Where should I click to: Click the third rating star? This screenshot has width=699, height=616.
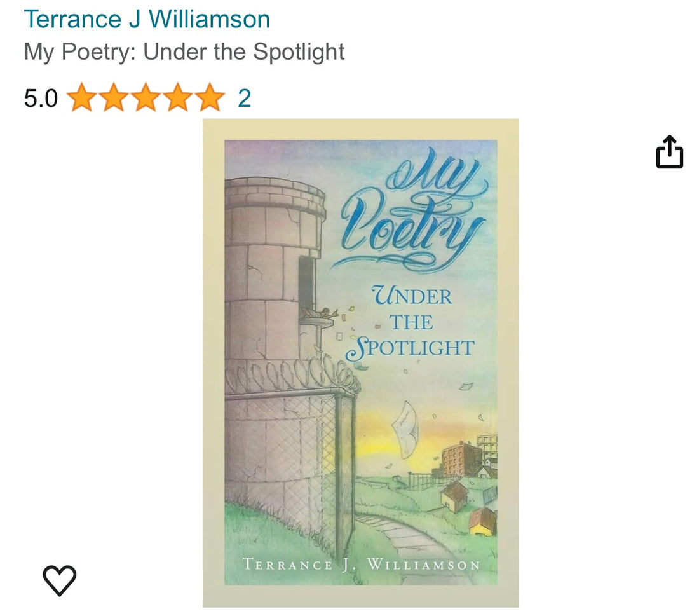point(146,99)
